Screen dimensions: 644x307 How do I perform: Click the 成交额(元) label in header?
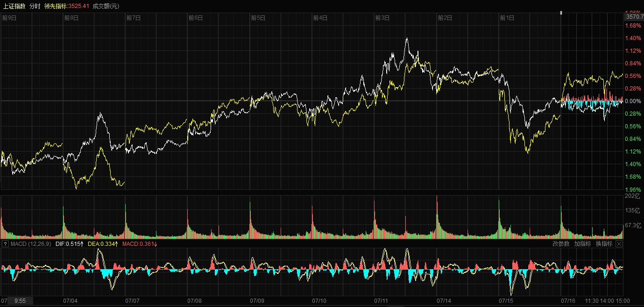click(106, 6)
